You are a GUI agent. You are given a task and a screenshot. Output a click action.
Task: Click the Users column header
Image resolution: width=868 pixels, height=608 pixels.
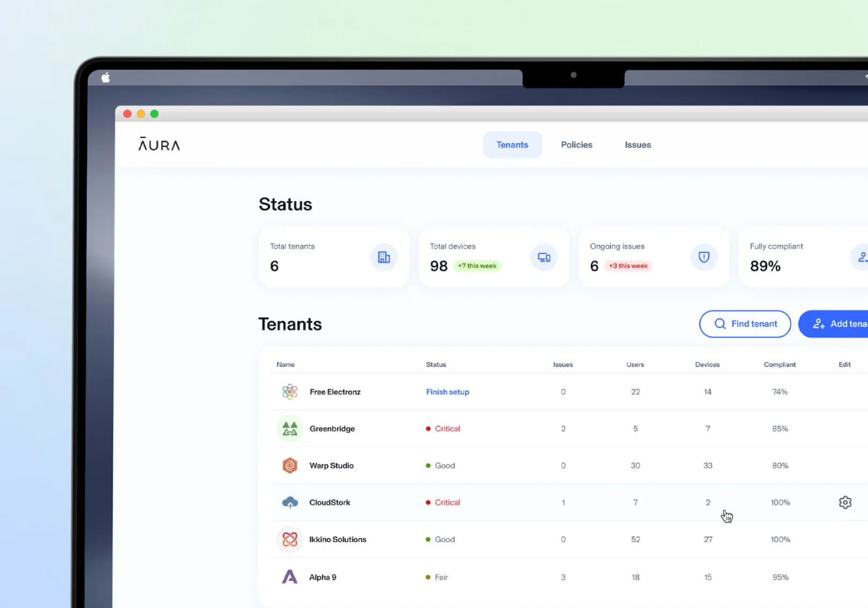click(x=635, y=365)
